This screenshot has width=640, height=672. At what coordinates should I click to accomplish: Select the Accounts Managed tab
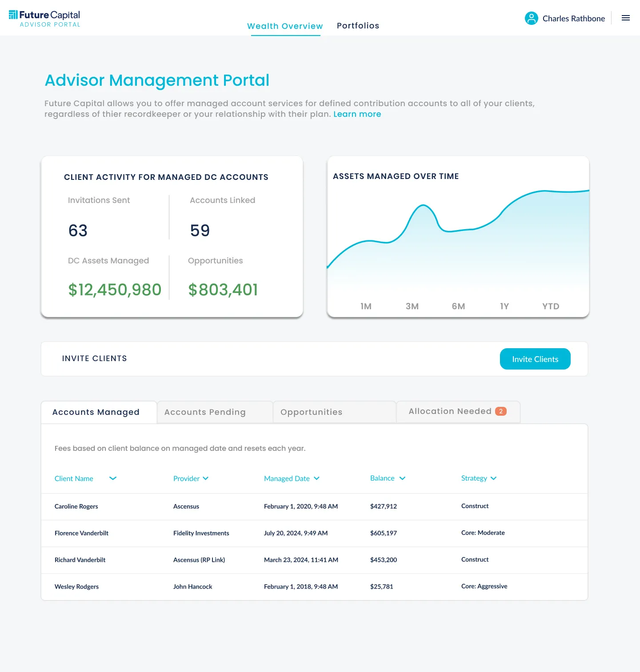pyautogui.click(x=99, y=412)
